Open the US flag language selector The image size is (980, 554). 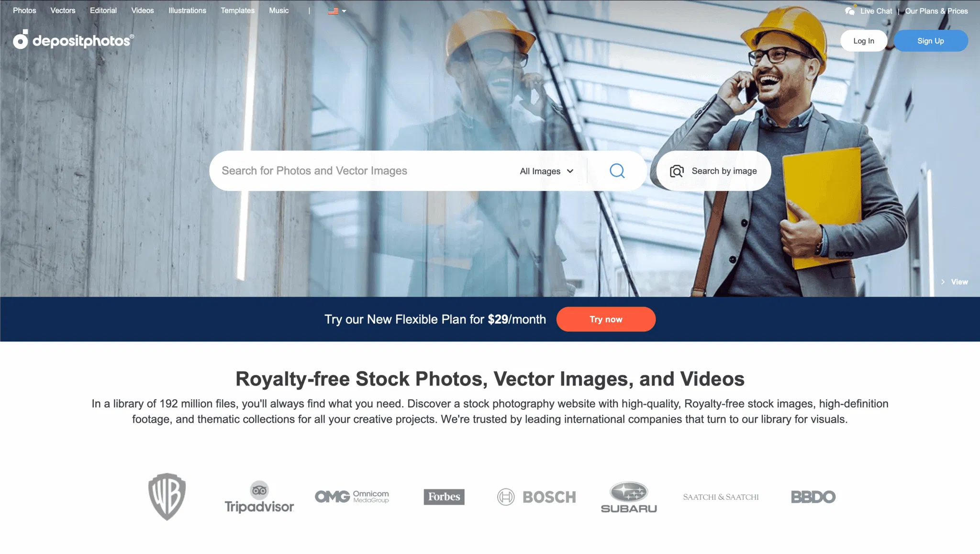pyautogui.click(x=337, y=11)
